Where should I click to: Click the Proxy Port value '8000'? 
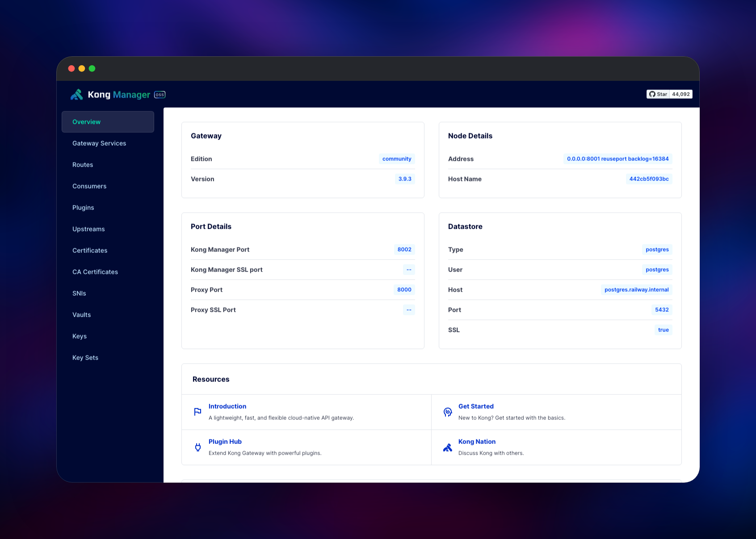(x=404, y=290)
